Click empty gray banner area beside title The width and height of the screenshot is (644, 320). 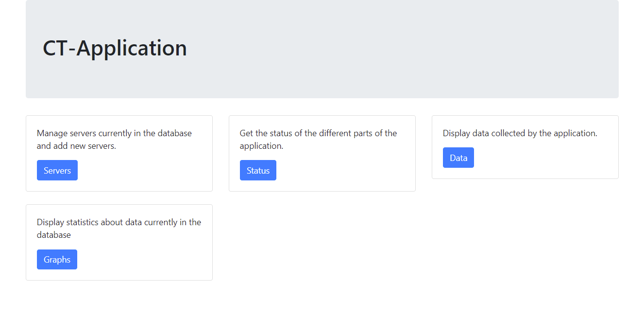[x=403, y=49]
